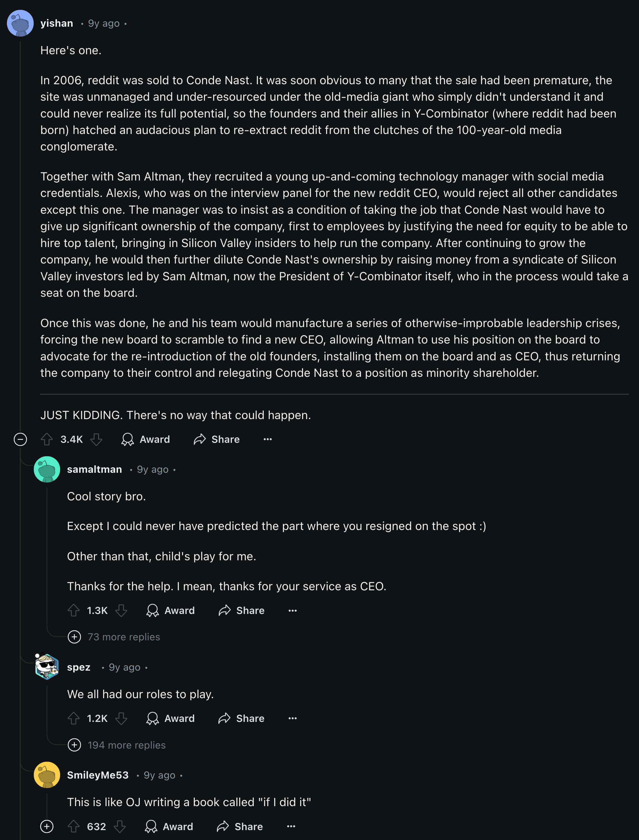Screen dimensions: 639x840
Task: Expand 73 more replies under samaltman
Action: 114,637
